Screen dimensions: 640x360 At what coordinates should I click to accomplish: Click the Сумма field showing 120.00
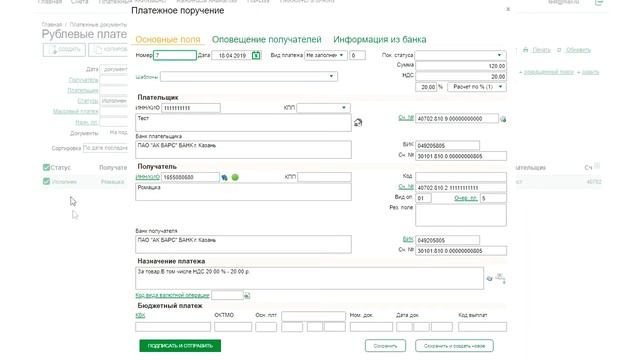(460, 66)
